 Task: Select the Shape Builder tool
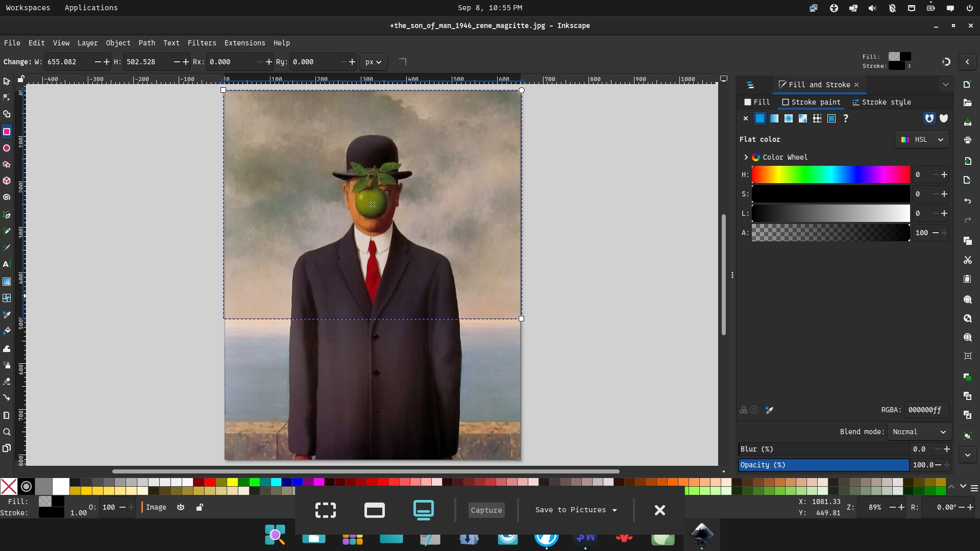(7, 114)
